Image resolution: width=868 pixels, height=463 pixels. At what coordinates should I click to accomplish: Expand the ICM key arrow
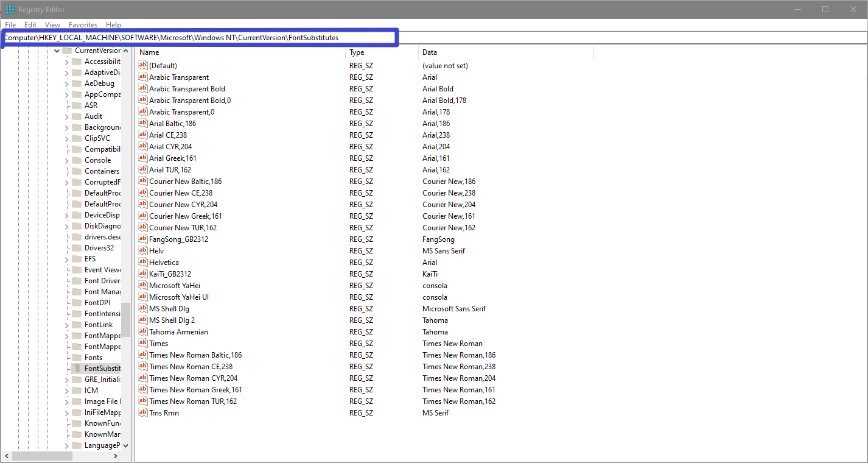pos(66,391)
